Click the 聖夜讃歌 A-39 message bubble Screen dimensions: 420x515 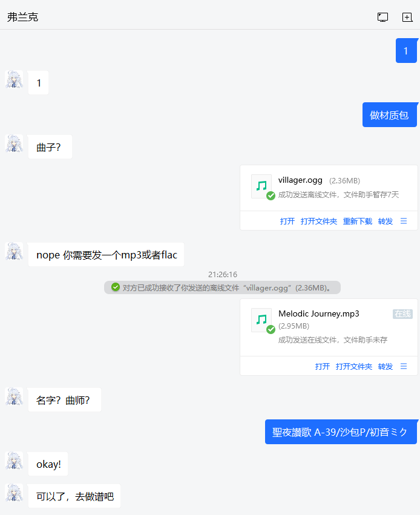341,432
